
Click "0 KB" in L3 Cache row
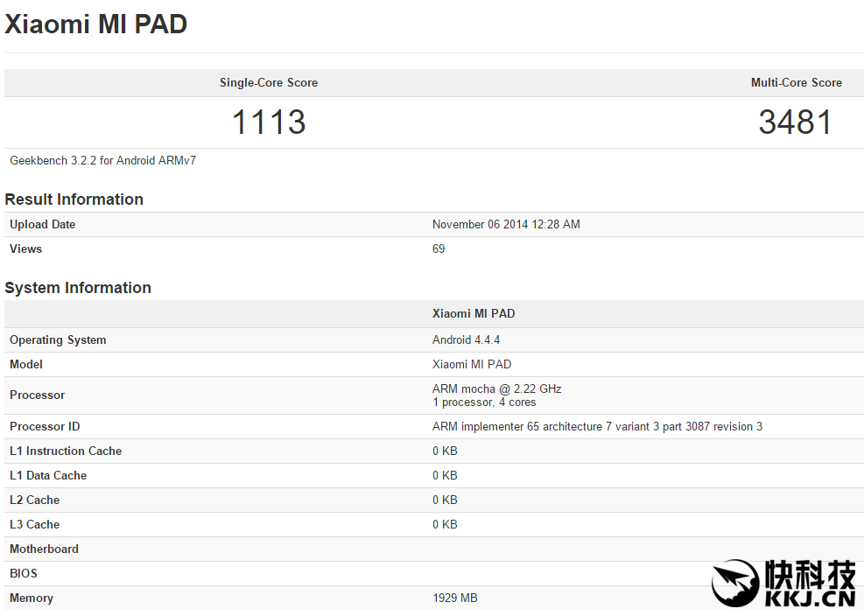tap(445, 524)
